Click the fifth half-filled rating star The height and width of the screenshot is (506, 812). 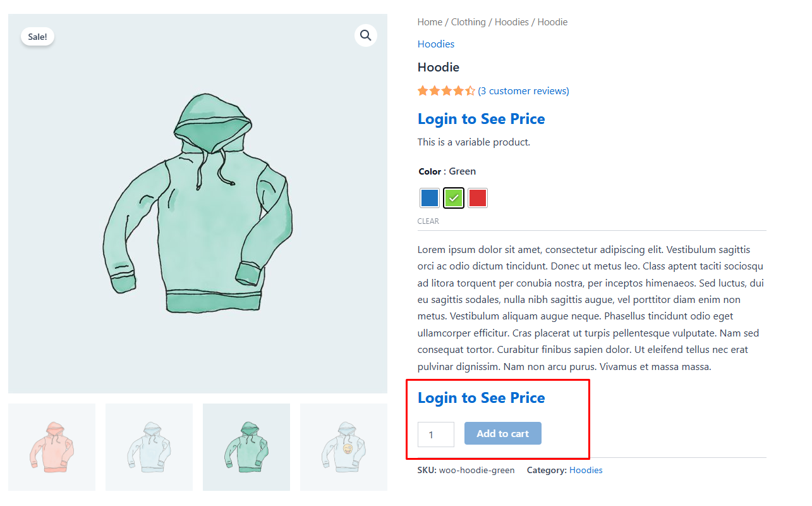(x=471, y=90)
